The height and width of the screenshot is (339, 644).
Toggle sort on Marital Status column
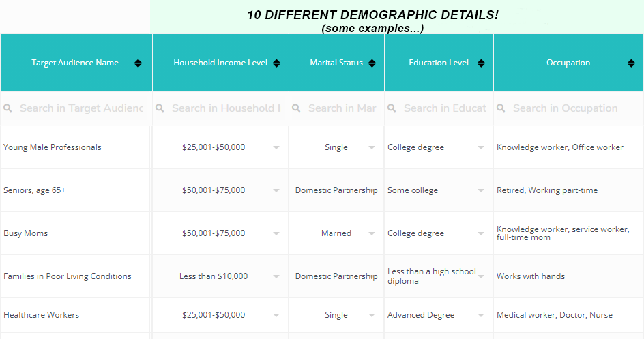tap(372, 63)
